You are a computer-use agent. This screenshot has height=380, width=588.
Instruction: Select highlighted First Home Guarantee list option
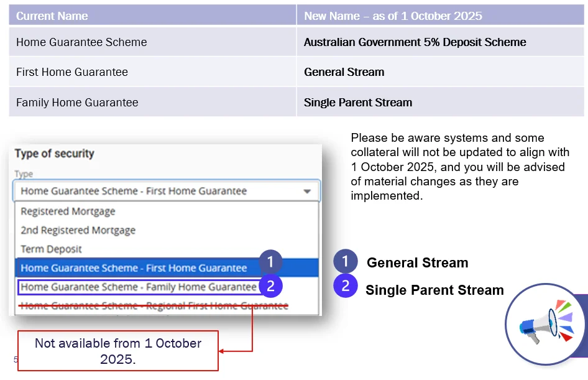[134, 268]
